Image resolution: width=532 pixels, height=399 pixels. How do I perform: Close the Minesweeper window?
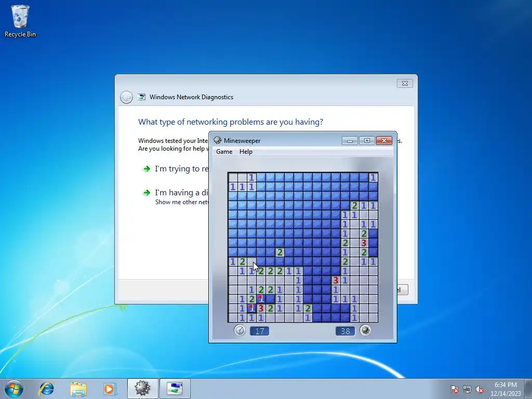pos(384,140)
